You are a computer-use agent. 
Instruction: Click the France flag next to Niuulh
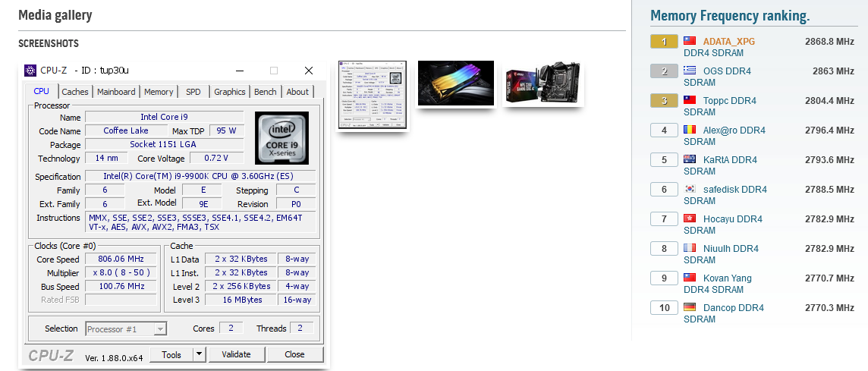tap(689, 248)
